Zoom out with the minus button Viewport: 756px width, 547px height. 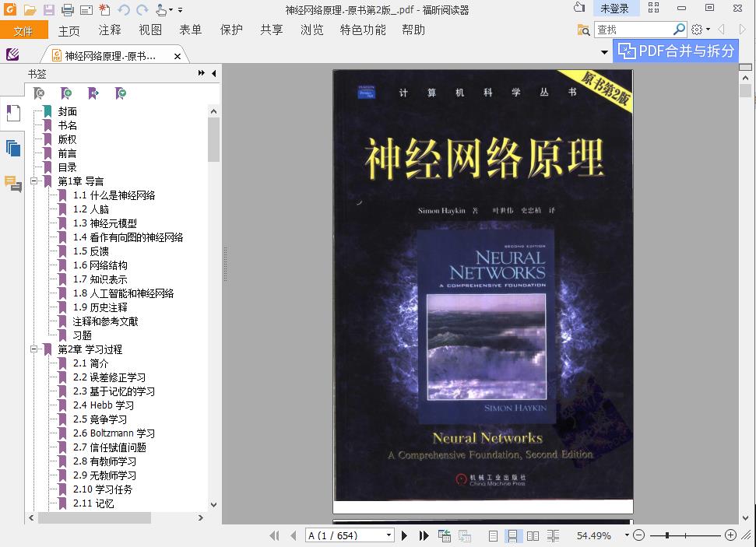coord(639,535)
